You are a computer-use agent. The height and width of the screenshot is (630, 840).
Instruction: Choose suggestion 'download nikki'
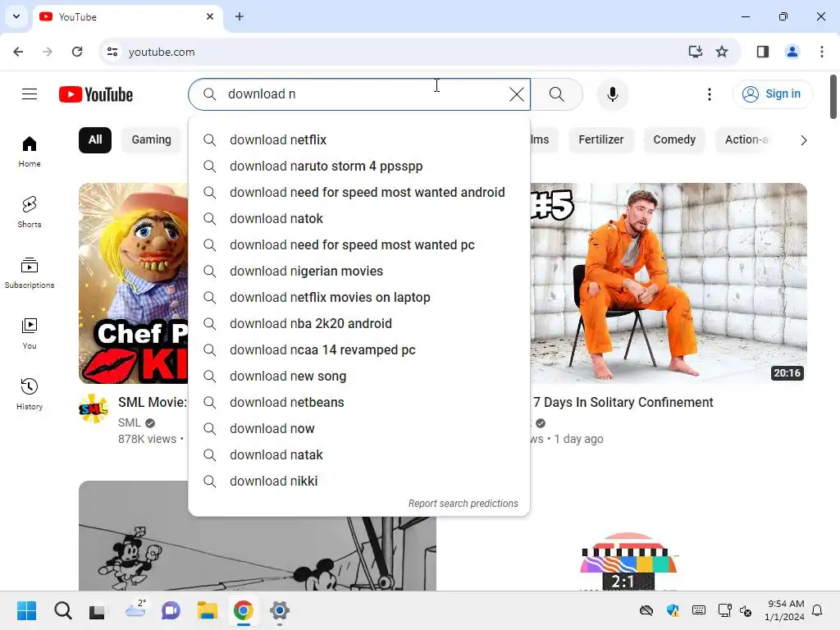359,481
